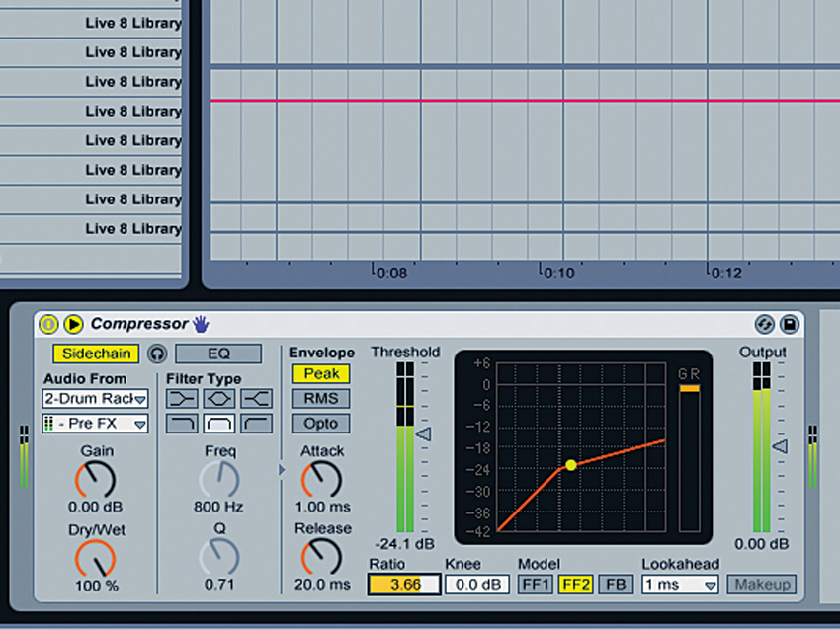Viewport: 840px width, 630px height.
Task: Save Compressor preset with disk icon
Action: pyautogui.click(x=790, y=324)
